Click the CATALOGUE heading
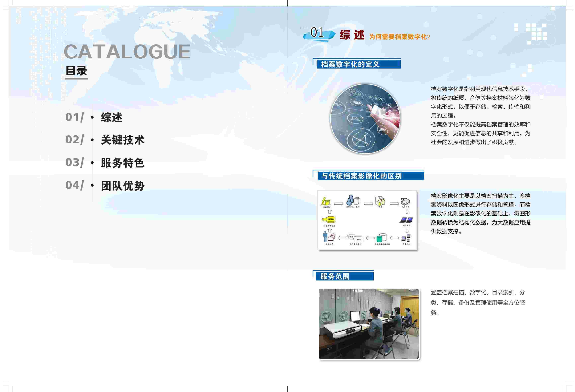This screenshot has height=392, width=575. pyautogui.click(x=127, y=51)
